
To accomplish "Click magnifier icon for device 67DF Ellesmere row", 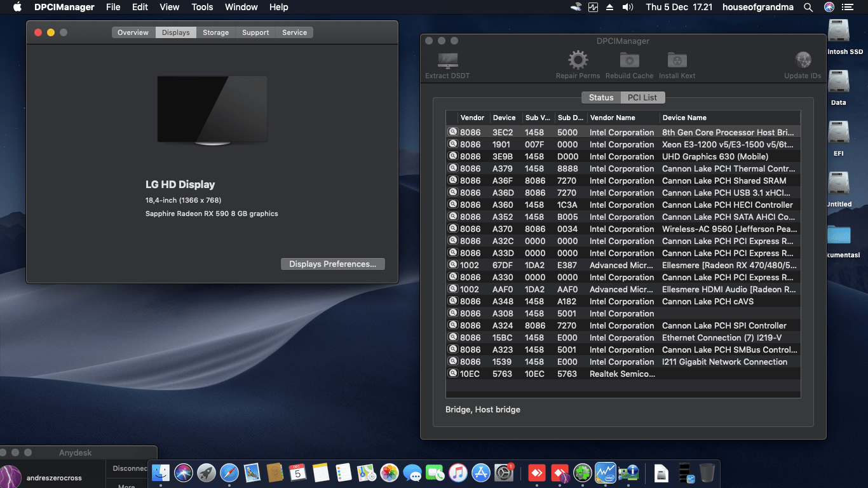I will (x=453, y=265).
